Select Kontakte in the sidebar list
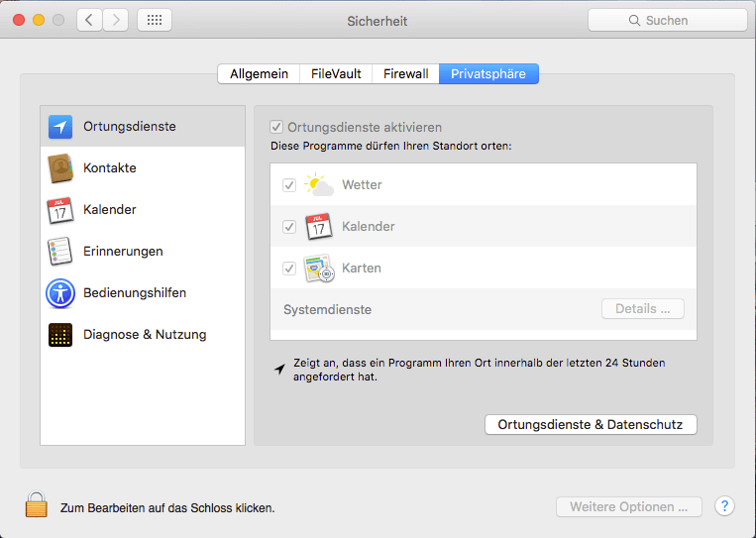Viewport: 756px width, 538px height. pyautogui.click(x=143, y=168)
